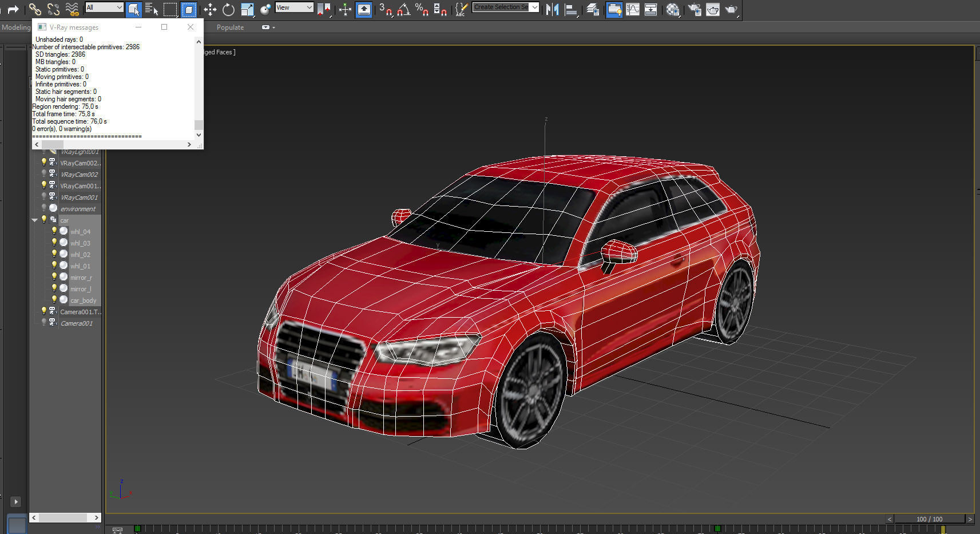Viewport: 980px width, 534px height.
Task: Select the Select and Scale tool
Action: tap(247, 9)
